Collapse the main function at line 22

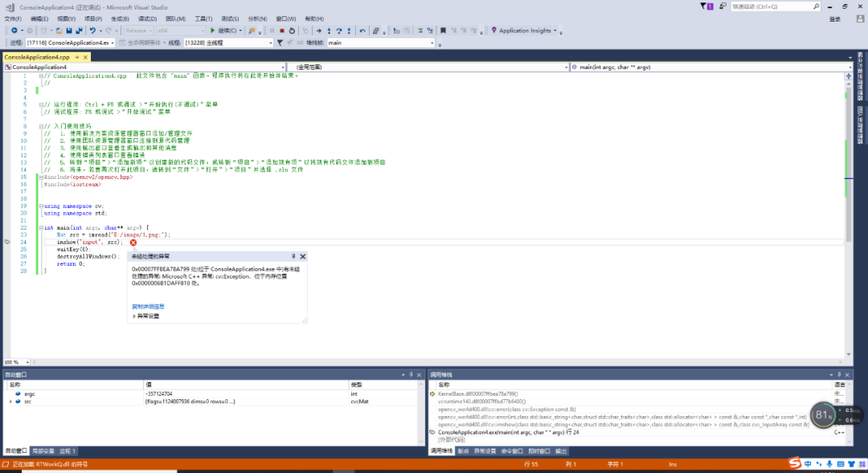pos(41,227)
